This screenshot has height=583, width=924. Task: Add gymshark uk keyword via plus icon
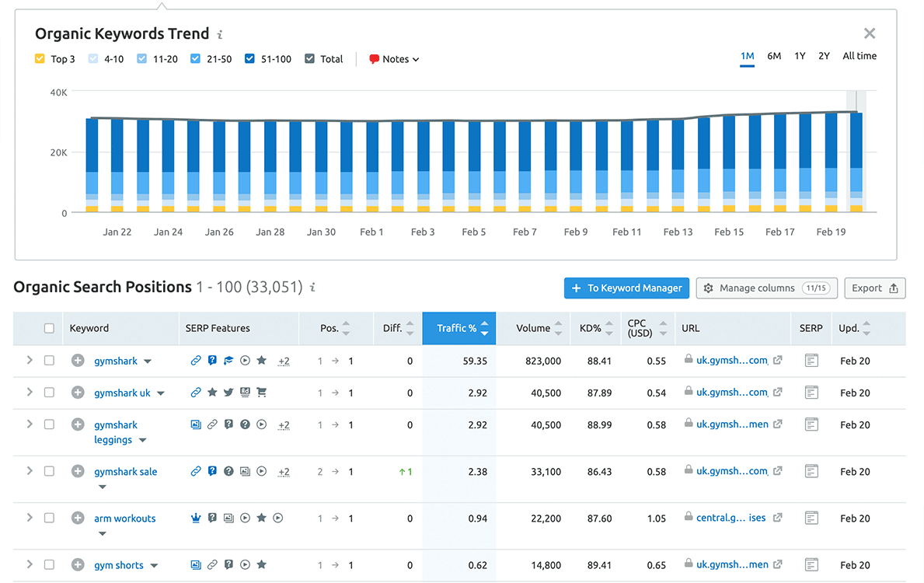[x=78, y=392]
